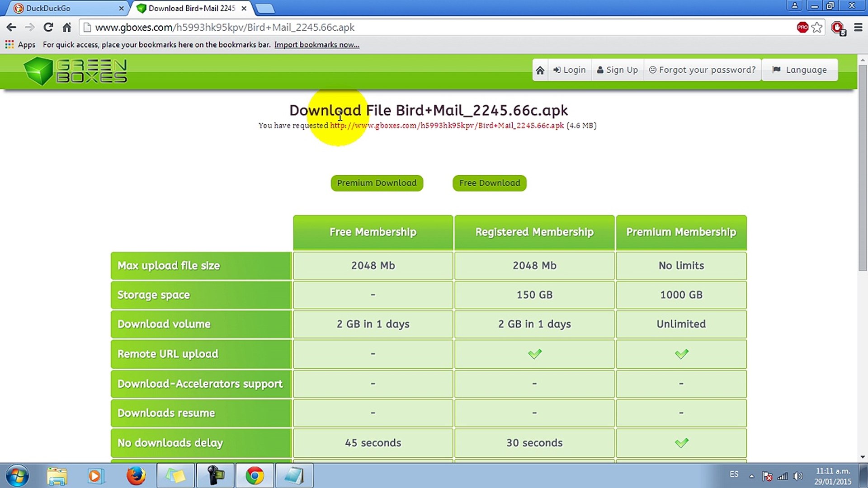868x488 pixels.
Task: Expand hidden icons in the system tray
Action: (752, 475)
